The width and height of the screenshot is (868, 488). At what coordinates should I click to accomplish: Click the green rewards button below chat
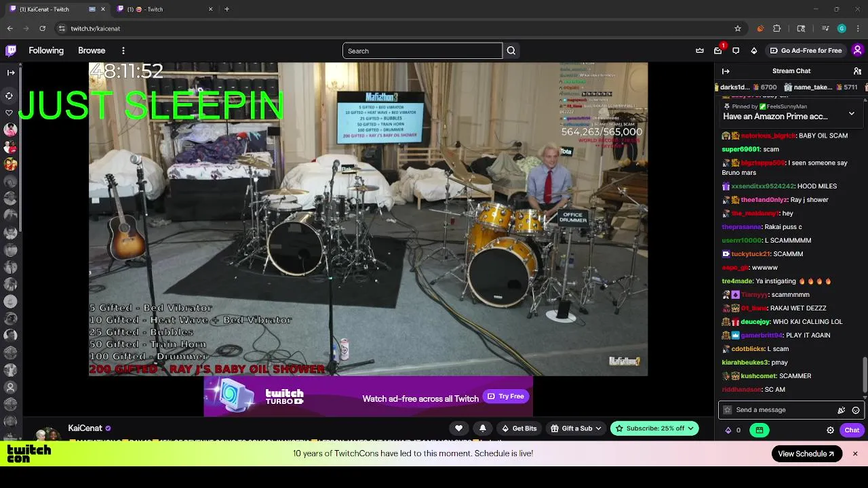(x=759, y=430)
